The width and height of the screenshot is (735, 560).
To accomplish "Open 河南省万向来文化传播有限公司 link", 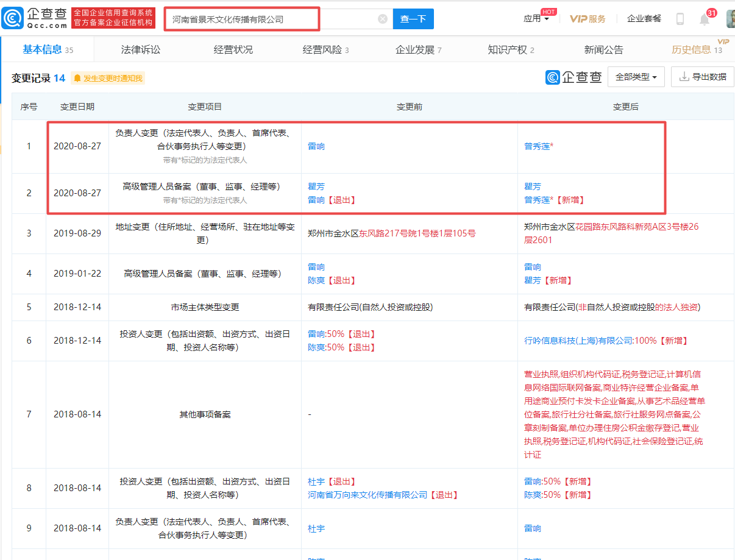I will coord(367,495).
